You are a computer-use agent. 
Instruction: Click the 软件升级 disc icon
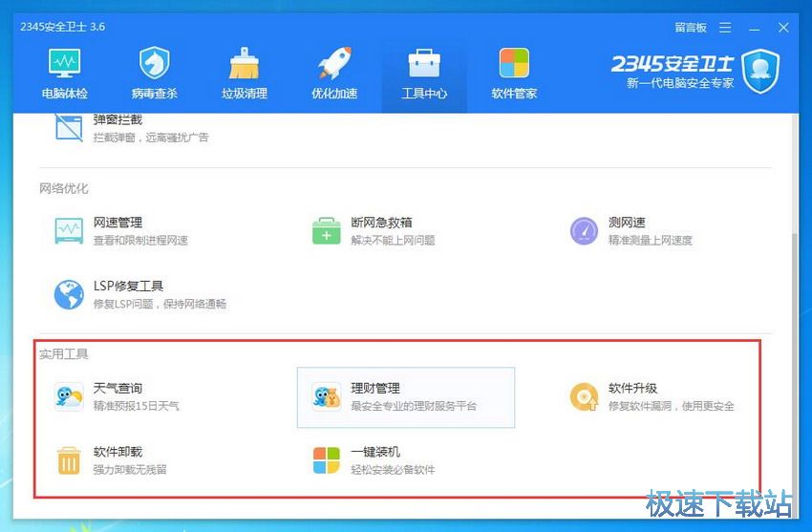(x=584, y=397)
